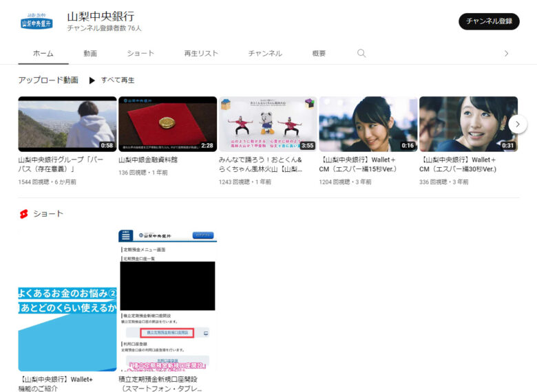This screenshot has height=392, width=537.
Task: Open the よくあるお金のお悩み② short thumbnail
Action: click(x=67, y=301)
